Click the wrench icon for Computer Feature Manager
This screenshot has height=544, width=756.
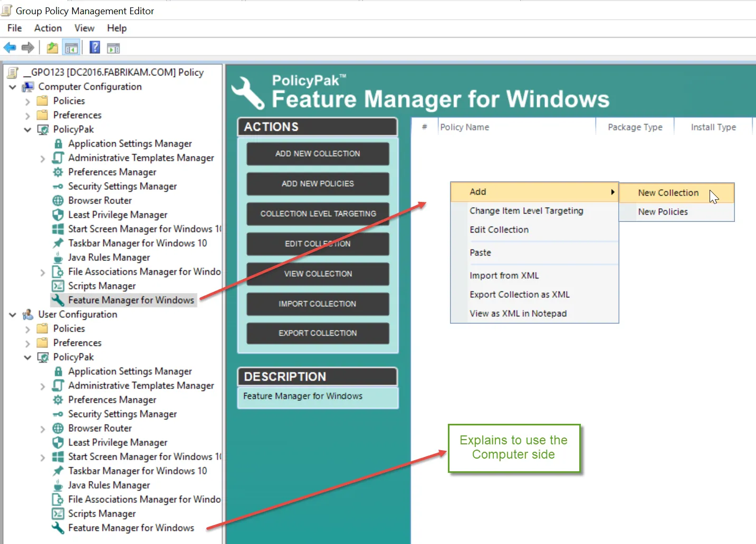click(58, 300)
